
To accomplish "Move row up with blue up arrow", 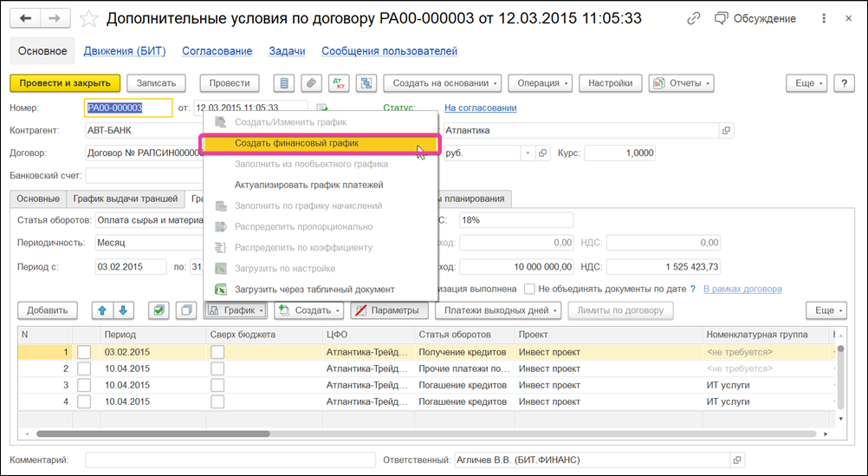I will (x=102, y=310).
